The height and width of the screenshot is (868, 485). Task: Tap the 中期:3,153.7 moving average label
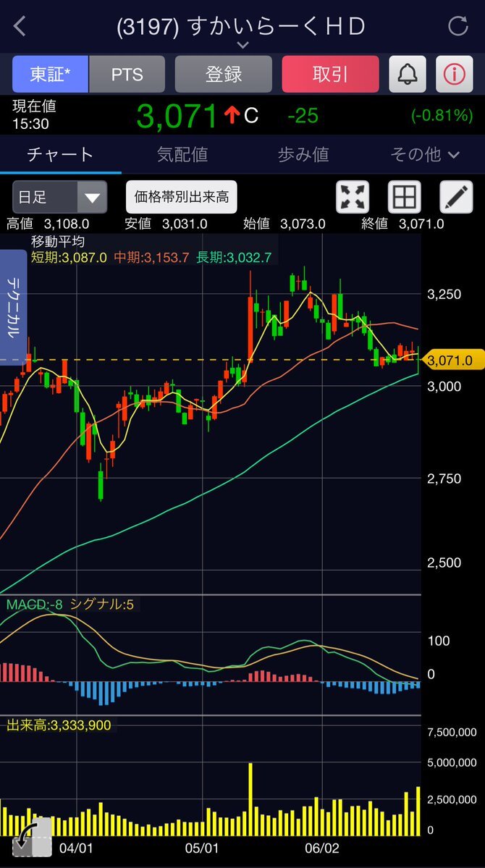point(152,257)
